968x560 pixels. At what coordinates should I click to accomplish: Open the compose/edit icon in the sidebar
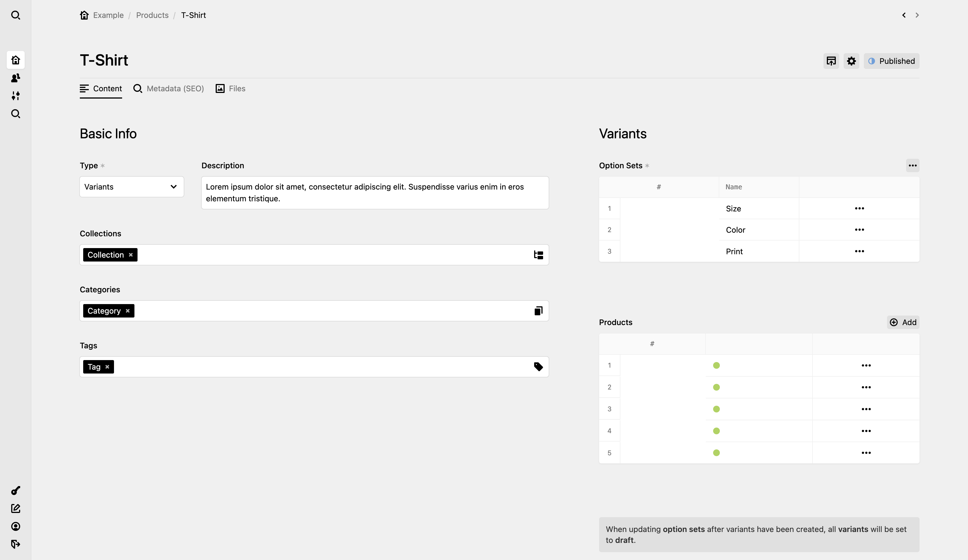(16, 508)
